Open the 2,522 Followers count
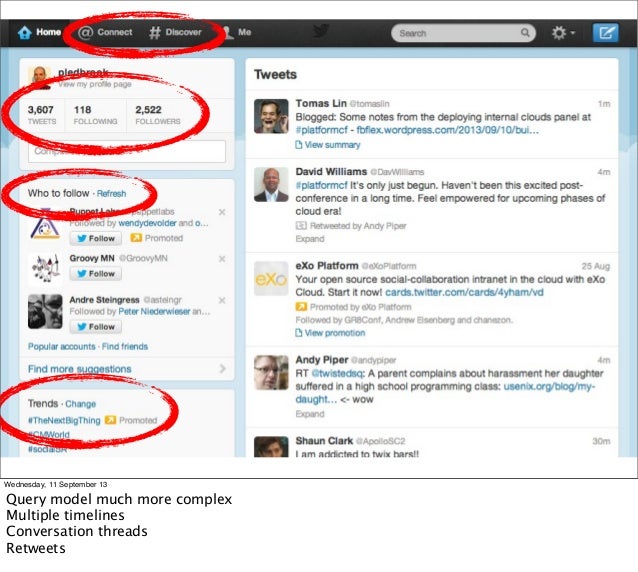The width and height of the screenshot is (638, 572). tap(157, 115)
